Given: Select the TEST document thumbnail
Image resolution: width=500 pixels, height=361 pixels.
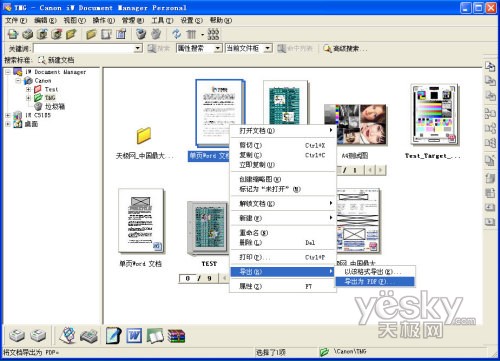Looking at the screenshot, I should click(x=208, y=228).
